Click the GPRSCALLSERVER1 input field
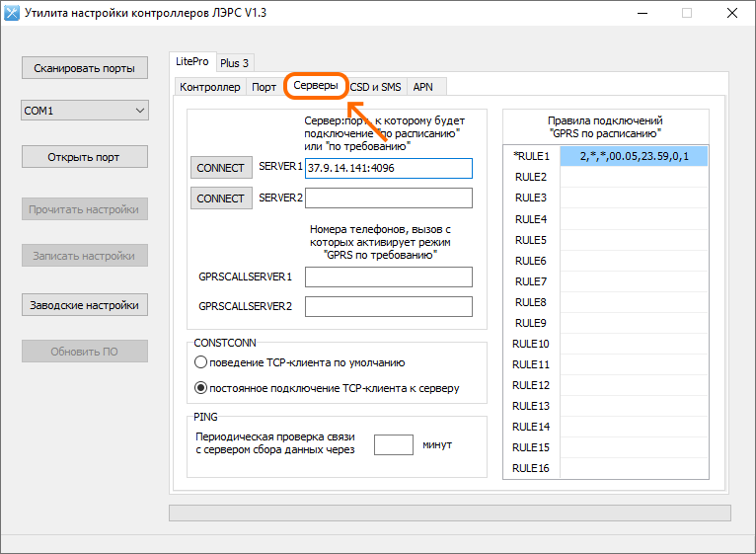 (x=389, y=277)
